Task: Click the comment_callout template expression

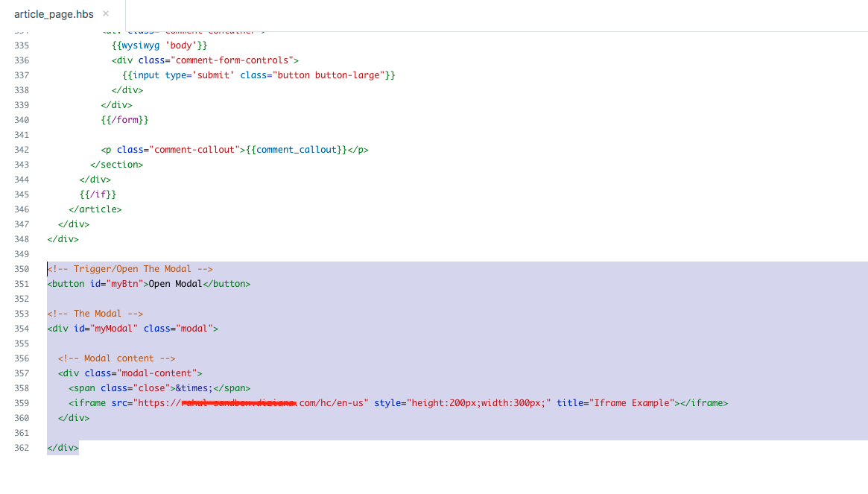Action: 297,150
